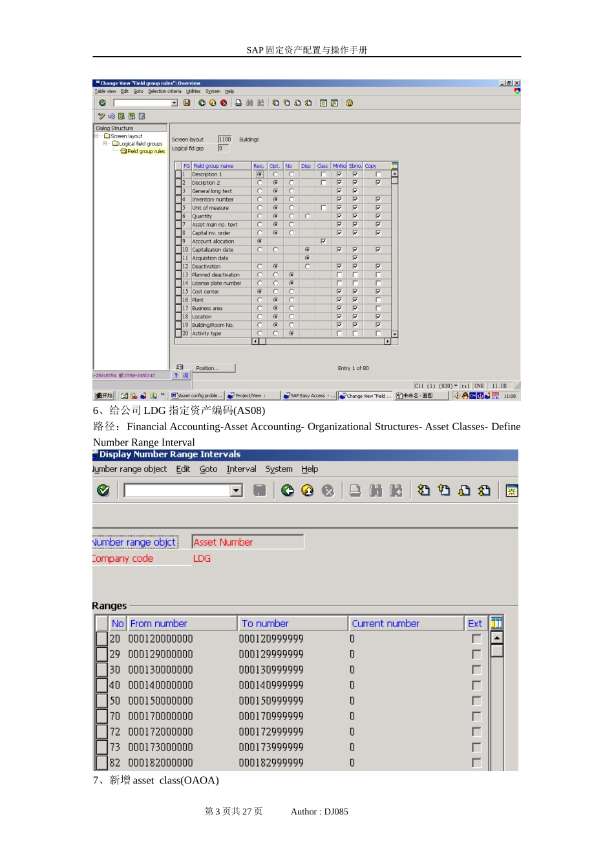This screenshot has height=868, width=614.
Task: Click field group table horizontal scroll-left arrow
Action: coord(255,341)
